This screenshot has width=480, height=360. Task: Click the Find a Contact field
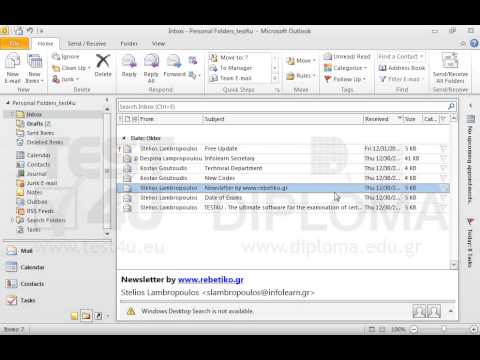click(400, 57)
